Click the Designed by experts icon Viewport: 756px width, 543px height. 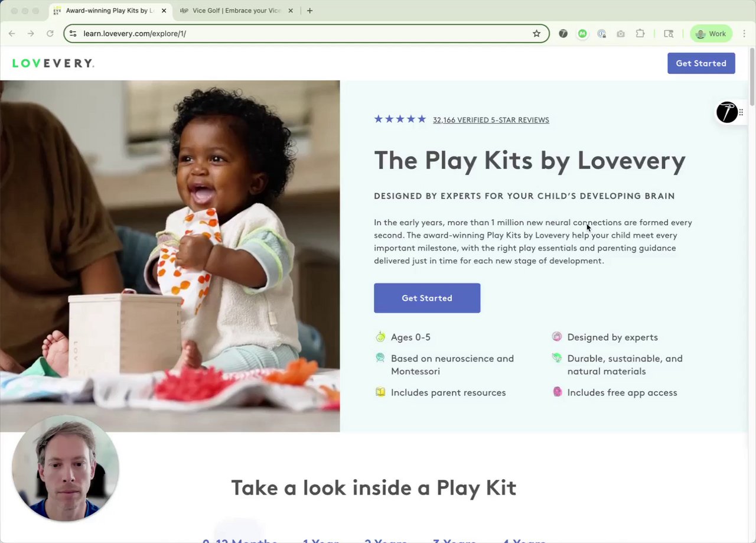(x=557, y=336)
